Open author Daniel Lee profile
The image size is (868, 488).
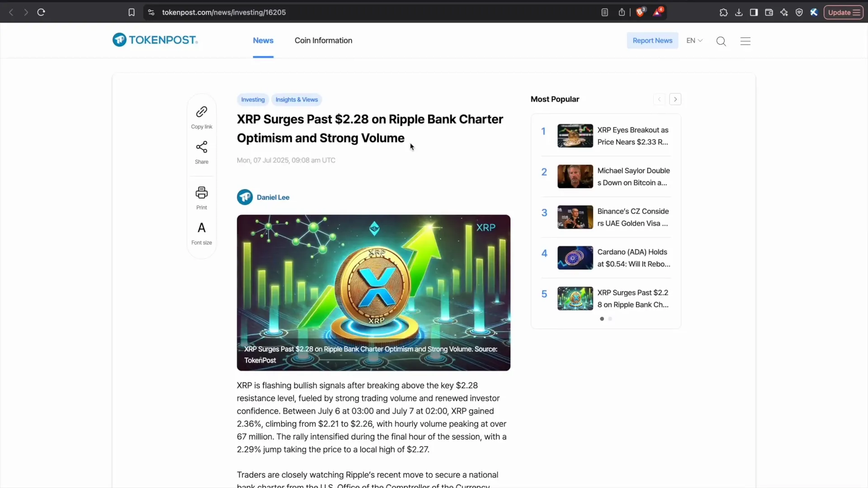coord(273,197)
